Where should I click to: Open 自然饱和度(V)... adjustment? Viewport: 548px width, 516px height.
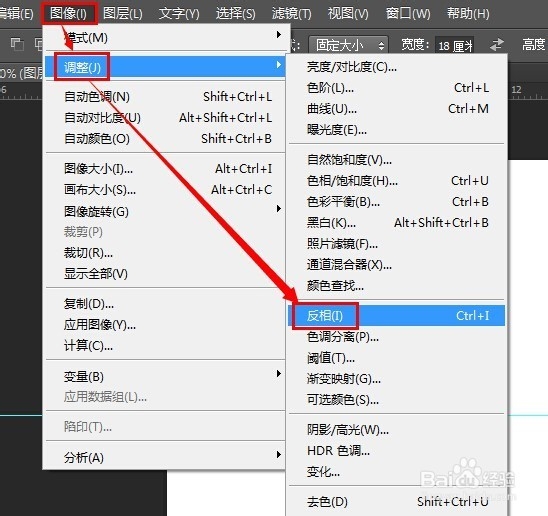397,160
